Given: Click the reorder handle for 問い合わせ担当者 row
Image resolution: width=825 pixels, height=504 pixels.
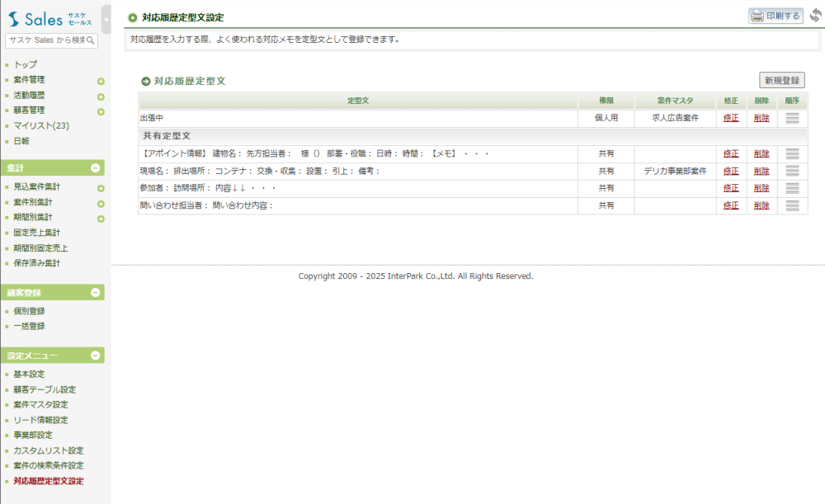Looking at the screenshot, I should point(792,205).
